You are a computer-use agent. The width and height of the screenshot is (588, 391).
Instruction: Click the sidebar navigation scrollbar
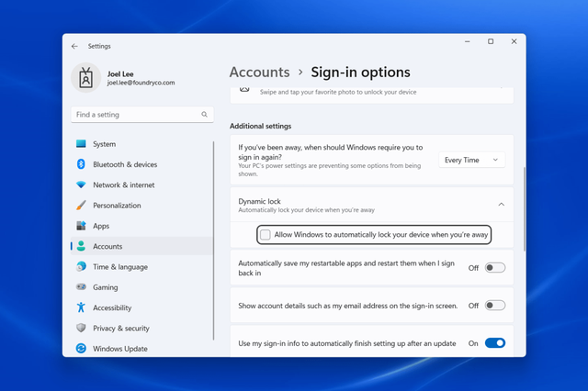pos(213,240)
